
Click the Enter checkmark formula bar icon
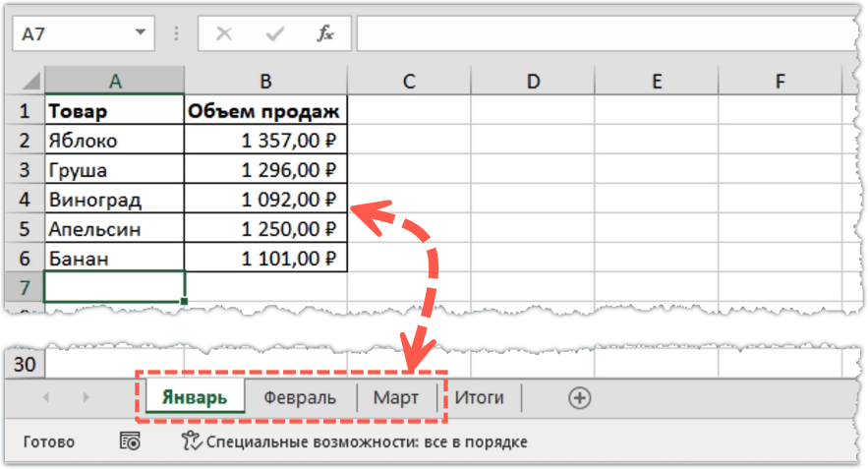tap(274, 34)
